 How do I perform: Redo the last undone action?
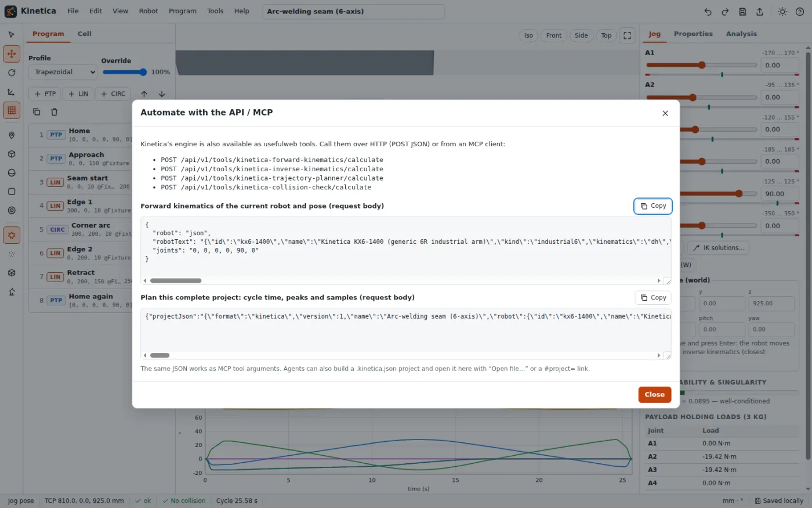725,12
